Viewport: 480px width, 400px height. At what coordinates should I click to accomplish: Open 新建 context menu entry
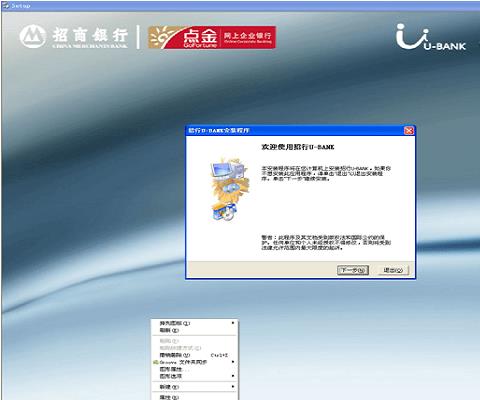(x=195, y=387)
